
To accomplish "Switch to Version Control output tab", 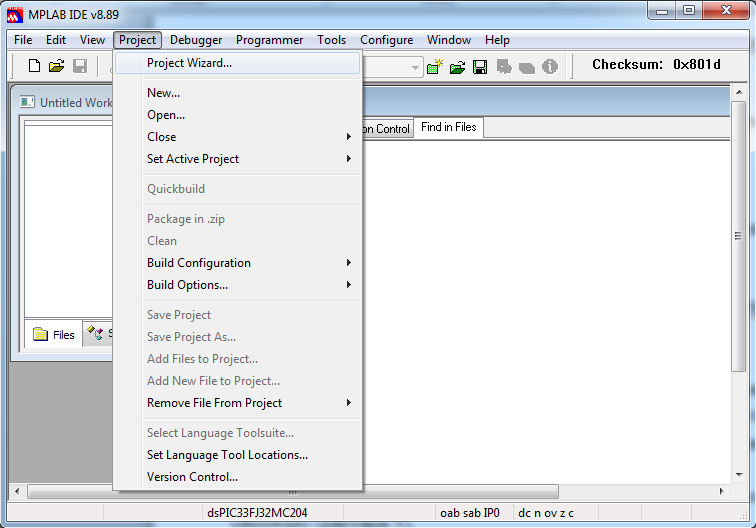I will click(x=387, y=129).
